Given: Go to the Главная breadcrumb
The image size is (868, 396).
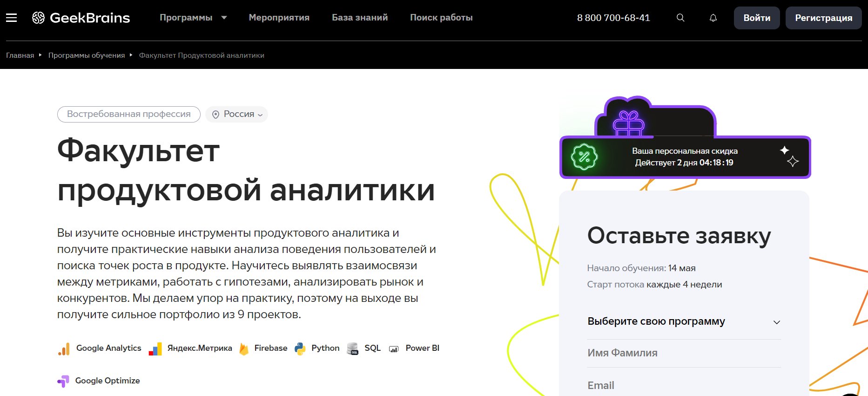Looking at the screenshot, I should click(20, 55).
